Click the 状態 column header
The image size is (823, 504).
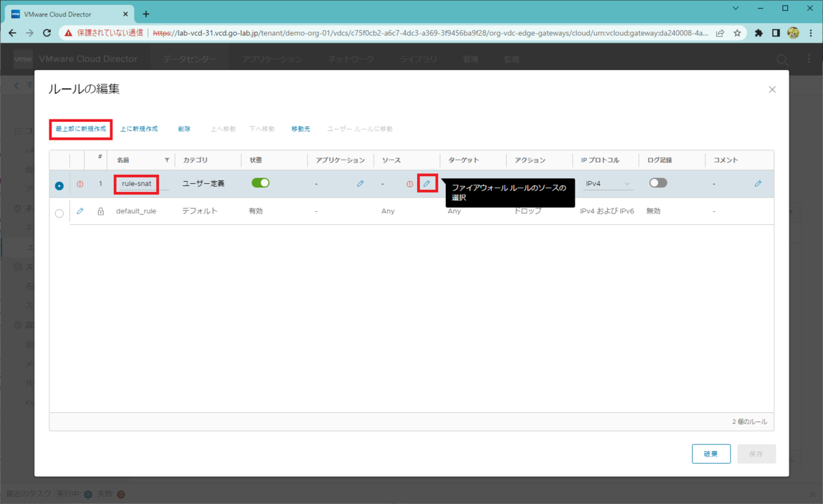pyautogui.click(x=256, y=160)
